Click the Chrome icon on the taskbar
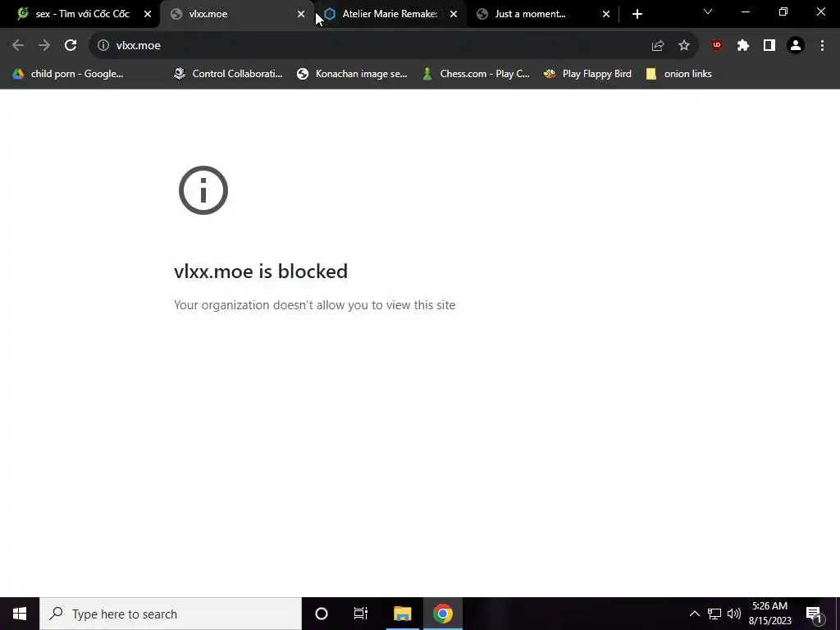This screenshot has width=840, height=630. 442,614
